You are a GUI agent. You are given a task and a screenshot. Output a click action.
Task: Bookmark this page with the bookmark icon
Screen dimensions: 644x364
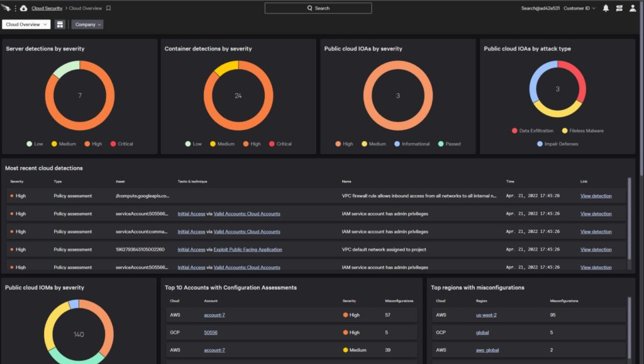click(109, 8)
